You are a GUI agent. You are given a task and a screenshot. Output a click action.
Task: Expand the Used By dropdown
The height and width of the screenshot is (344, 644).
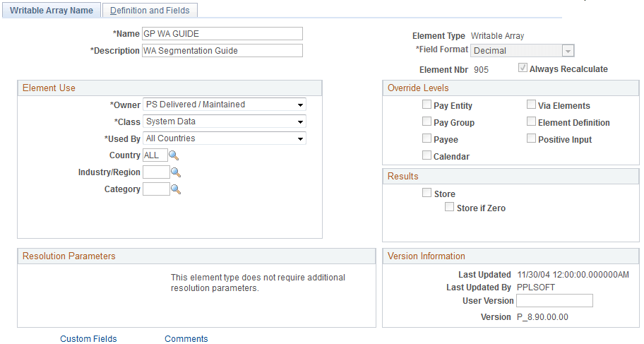(225, 138)
